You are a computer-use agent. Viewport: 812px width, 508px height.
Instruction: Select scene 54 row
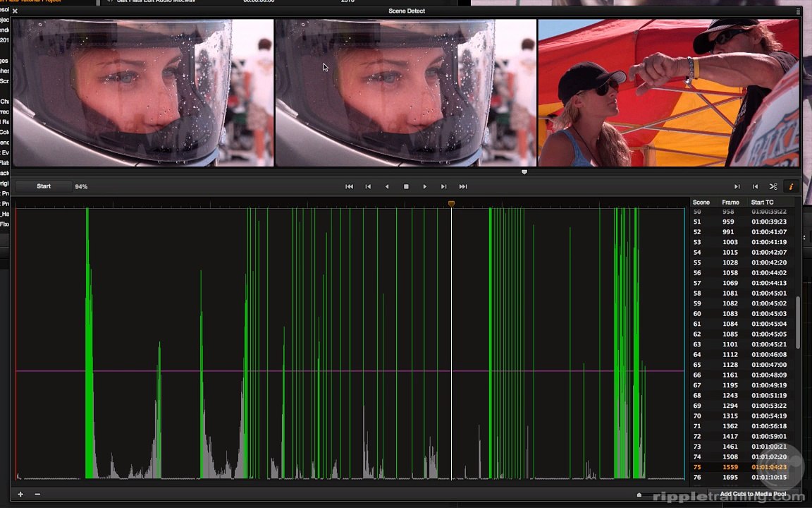coord(743,253)
